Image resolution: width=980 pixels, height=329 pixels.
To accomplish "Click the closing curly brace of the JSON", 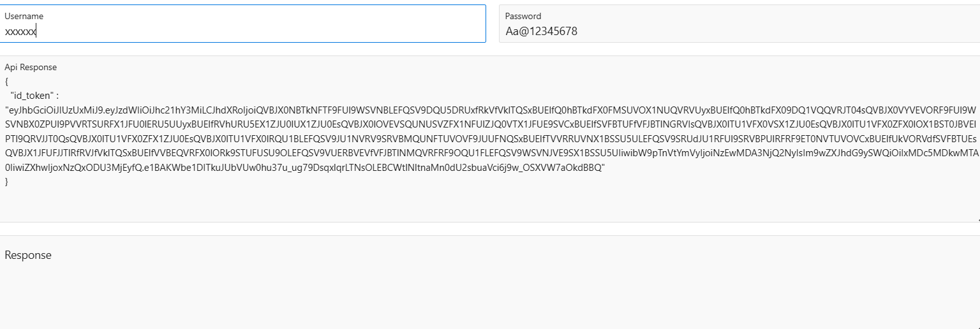I will coord(6,182).
